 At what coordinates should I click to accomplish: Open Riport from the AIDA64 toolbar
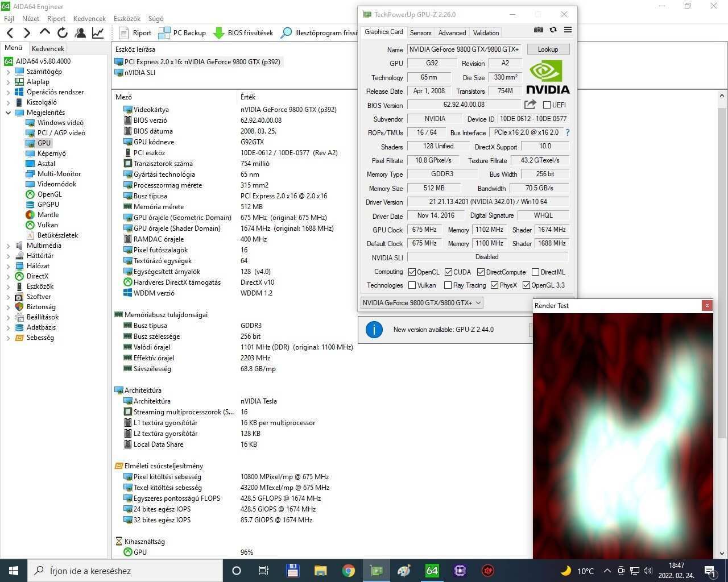point(135,33)
